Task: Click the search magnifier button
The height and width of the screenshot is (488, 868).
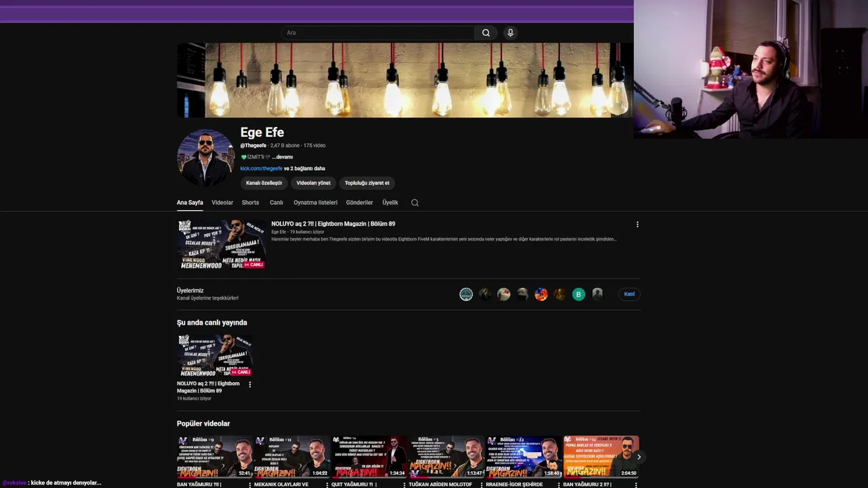Action: (486, 33)
